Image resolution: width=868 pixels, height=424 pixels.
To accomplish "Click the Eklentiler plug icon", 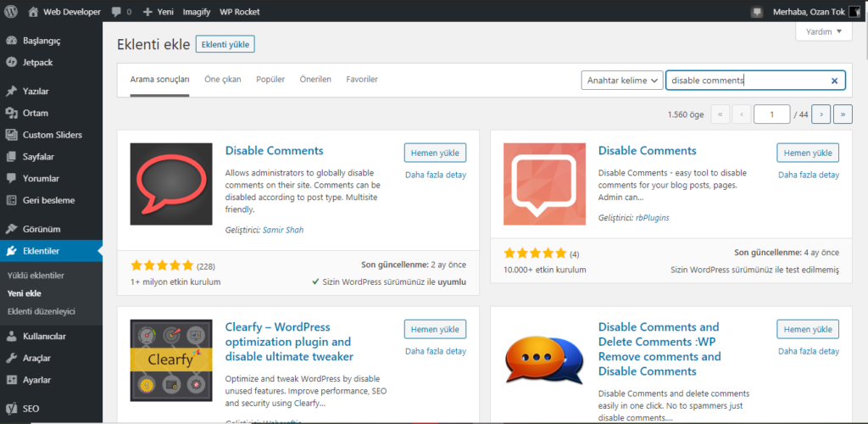I will pos(12,251).
